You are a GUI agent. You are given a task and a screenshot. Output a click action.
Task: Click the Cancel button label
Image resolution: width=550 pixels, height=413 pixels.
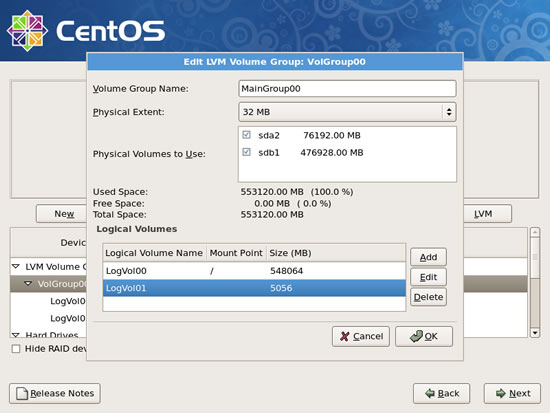pos(368,336)
